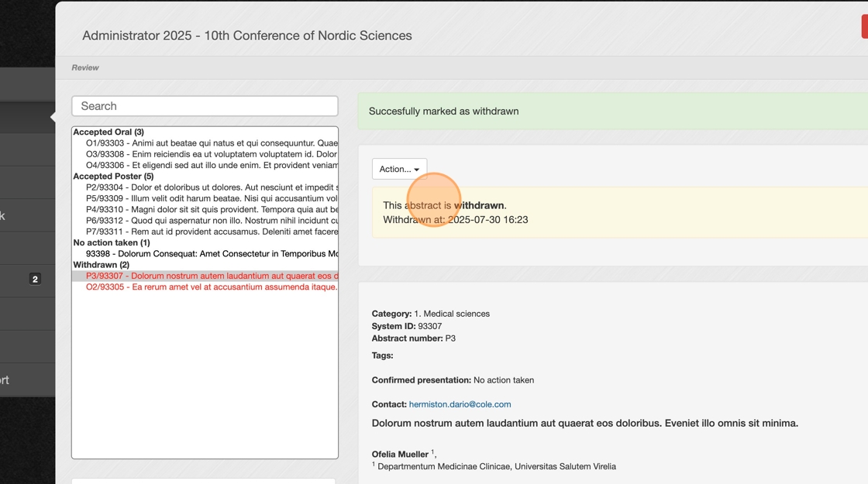
Task: Click the Accepted Oral (3) group header
Action: pos(108,132)
